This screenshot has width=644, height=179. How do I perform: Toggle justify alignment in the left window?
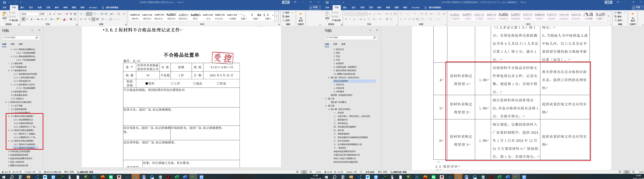(x=93, y=19)
